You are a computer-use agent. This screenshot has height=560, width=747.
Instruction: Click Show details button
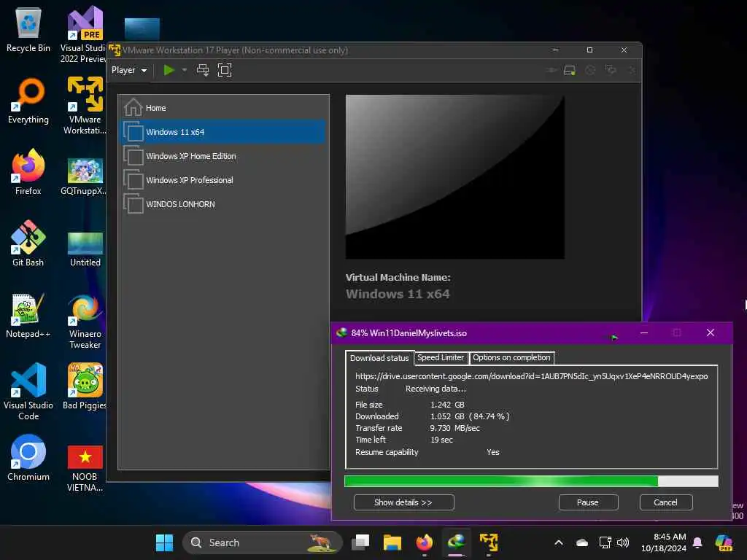click(x=403, y=502)
